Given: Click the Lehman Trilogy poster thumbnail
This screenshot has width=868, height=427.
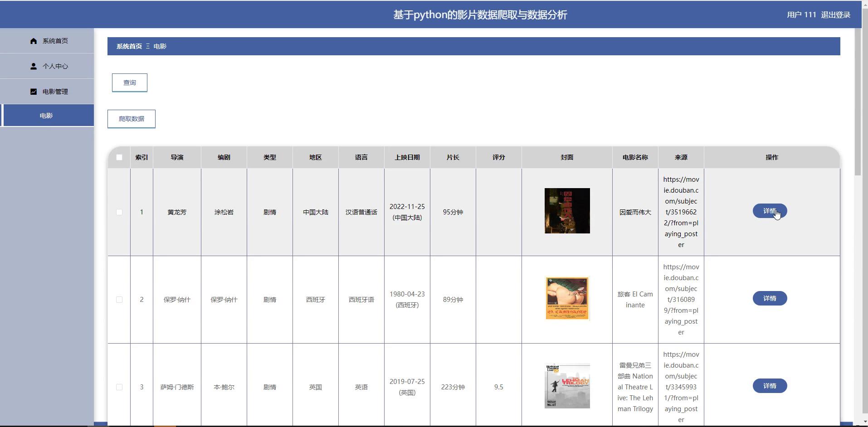Looking at the screenshot, I should pos(567,386).
